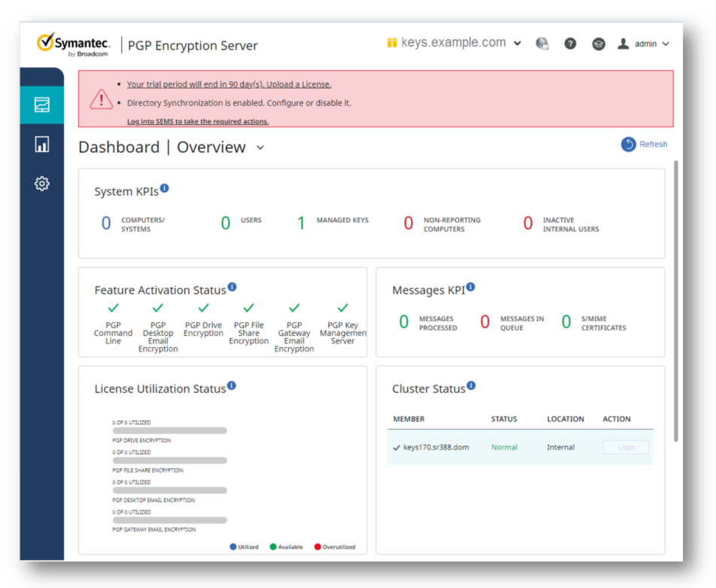
Task: Click the server icon beside keys.example.com
Action: (392, 43)
